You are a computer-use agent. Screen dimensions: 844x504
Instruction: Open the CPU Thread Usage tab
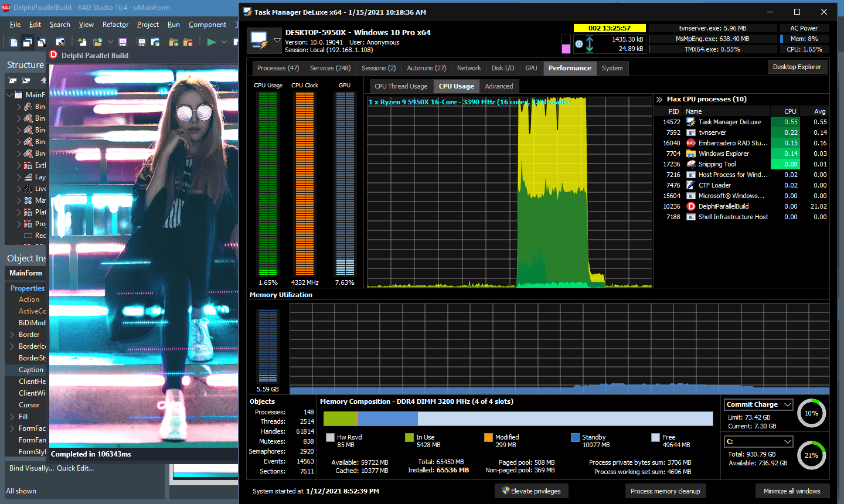(x=401, y=86)
